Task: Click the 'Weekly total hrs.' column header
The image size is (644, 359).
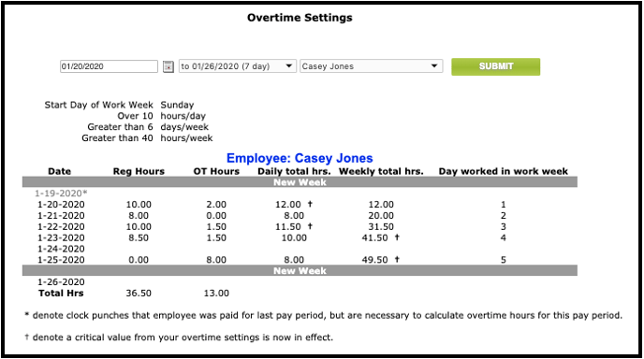Action: pos(381,171)
